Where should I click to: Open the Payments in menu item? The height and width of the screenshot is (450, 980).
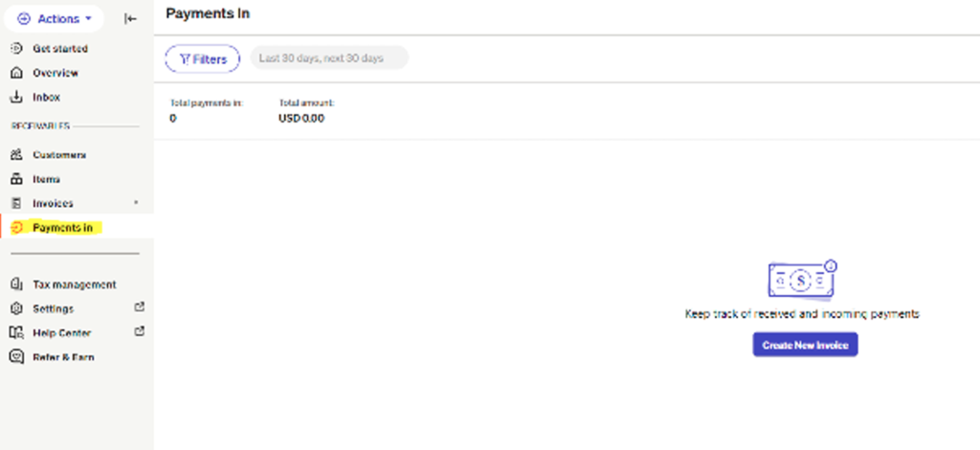[x=62, y=228]
